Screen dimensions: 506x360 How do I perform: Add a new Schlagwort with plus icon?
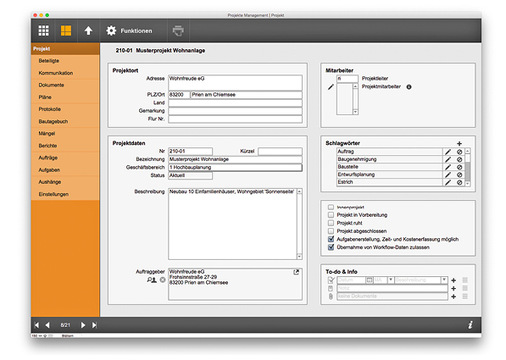point(459,143)
